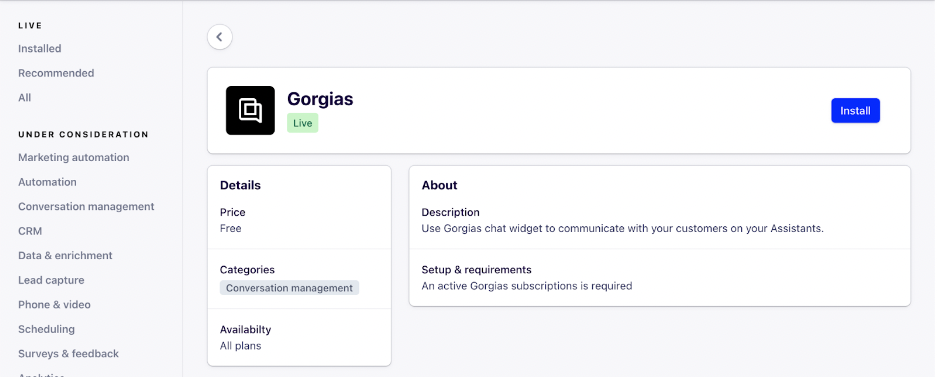Select Lead capture in sidebar
937x377 pixels.
51,280
